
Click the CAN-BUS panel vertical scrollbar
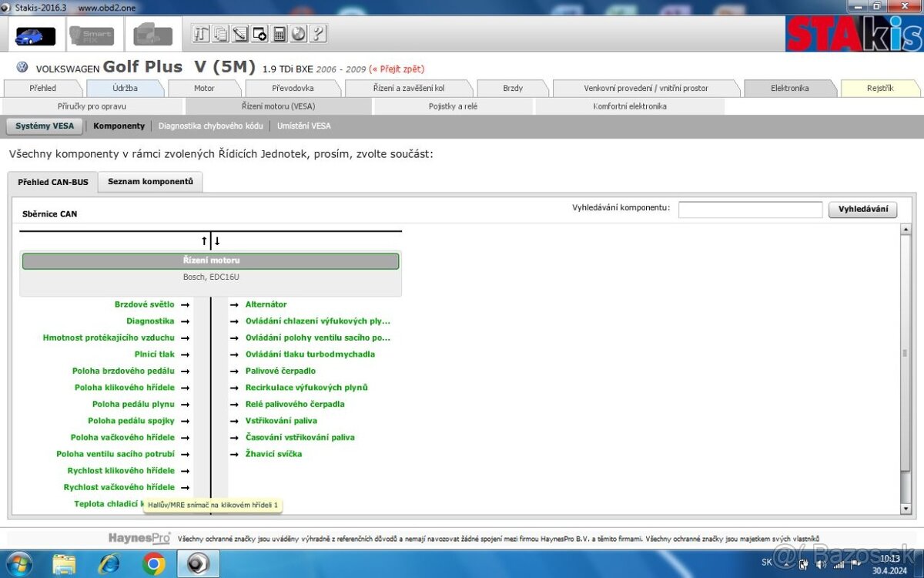point(906,355)
